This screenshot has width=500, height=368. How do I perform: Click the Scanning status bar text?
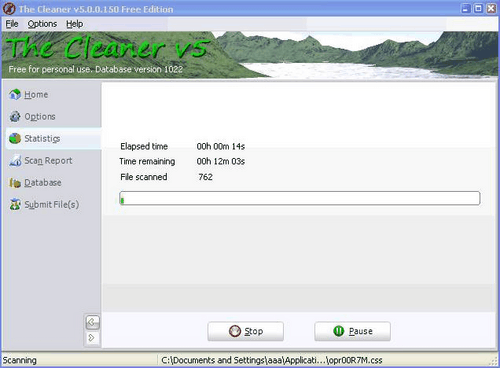point(20,360)
